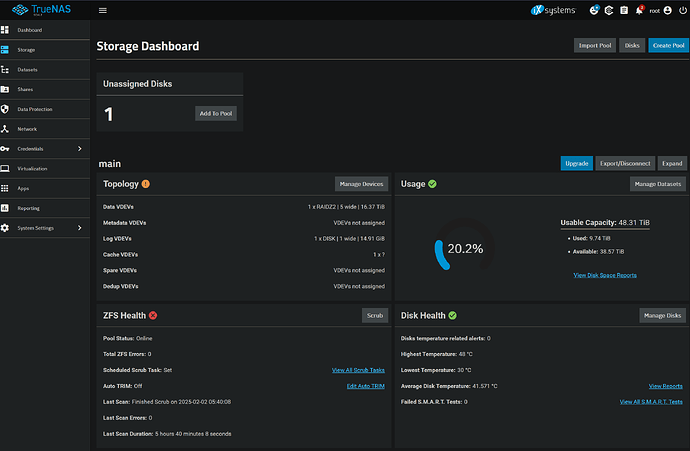Open the Jobs clipboard icon

(x=624, y=10)
